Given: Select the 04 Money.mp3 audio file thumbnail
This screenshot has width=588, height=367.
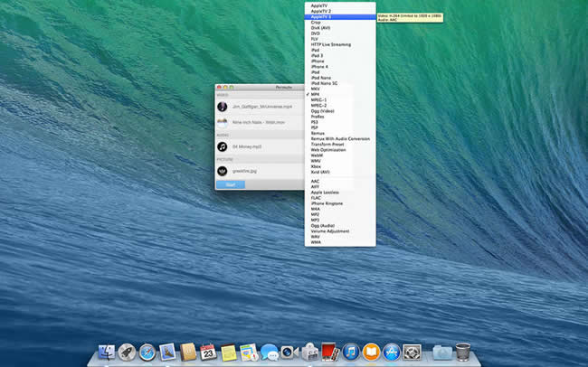Looking at the screenshot, I should coord(222,146).
